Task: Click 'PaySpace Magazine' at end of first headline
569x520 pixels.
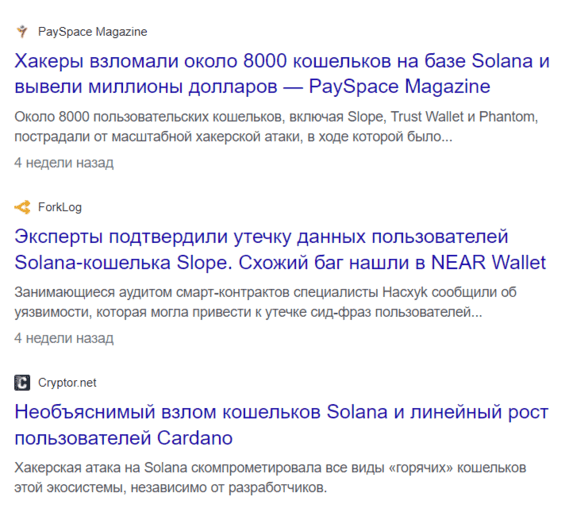Action: pyautogui.click(x=400, y=86)
